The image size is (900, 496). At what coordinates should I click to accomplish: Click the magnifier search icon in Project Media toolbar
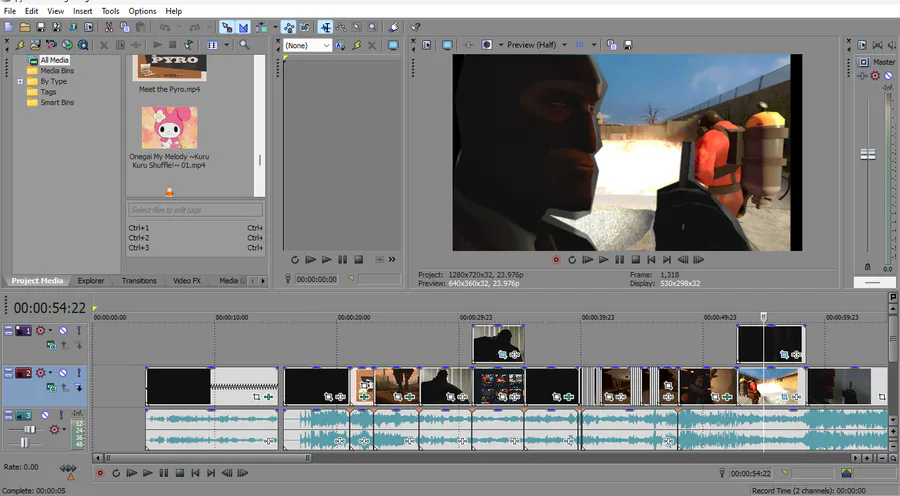[245, 45]
